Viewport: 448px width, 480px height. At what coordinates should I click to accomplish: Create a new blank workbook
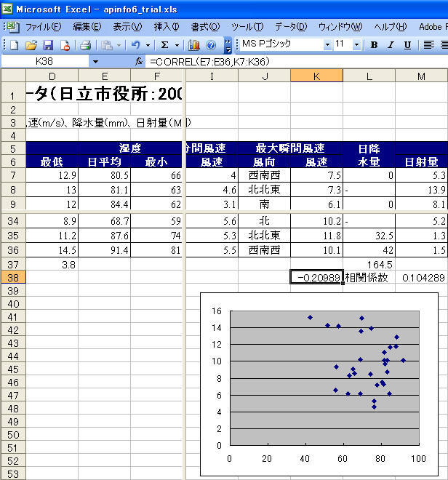(x=14, y=44)
